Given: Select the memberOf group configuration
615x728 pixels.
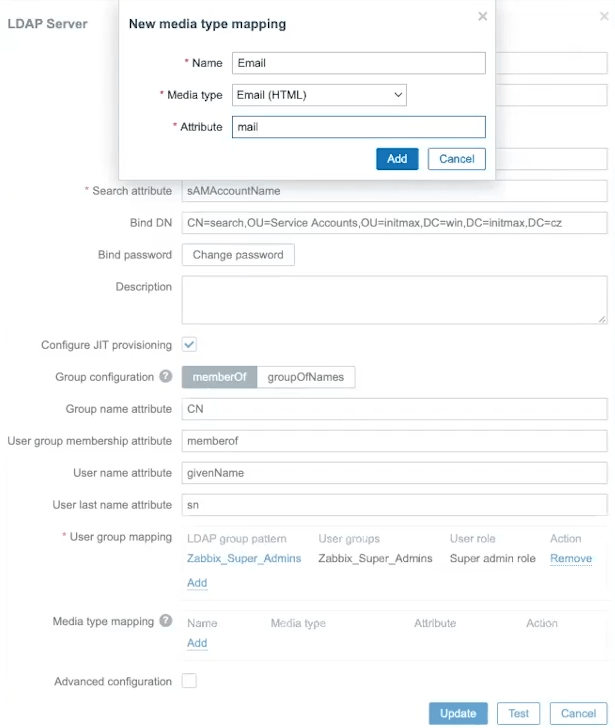Looking at the screenshot, I should 219,377.
